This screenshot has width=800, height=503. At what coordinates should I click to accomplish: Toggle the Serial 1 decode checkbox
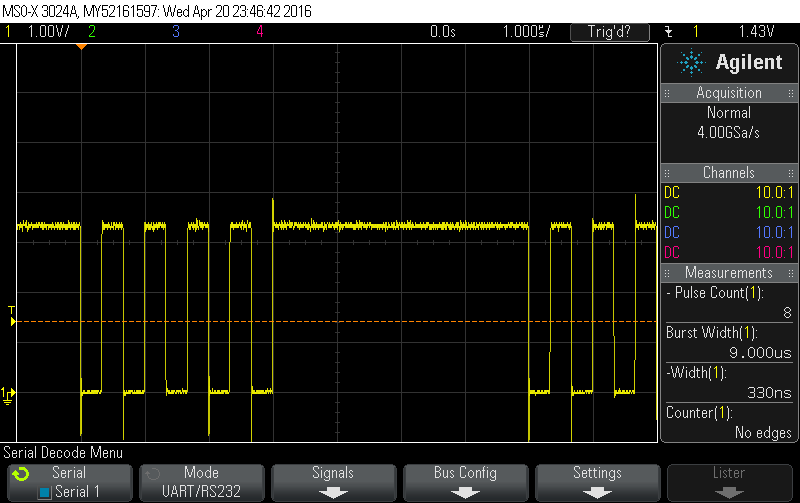click(44, 492)
